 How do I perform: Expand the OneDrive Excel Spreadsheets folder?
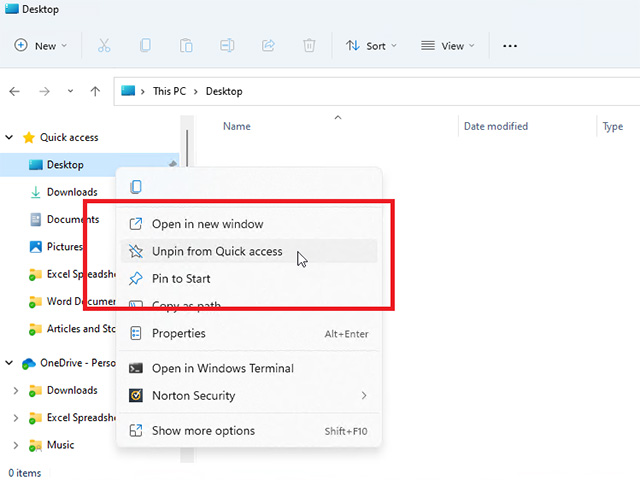[x=16, y=418]
